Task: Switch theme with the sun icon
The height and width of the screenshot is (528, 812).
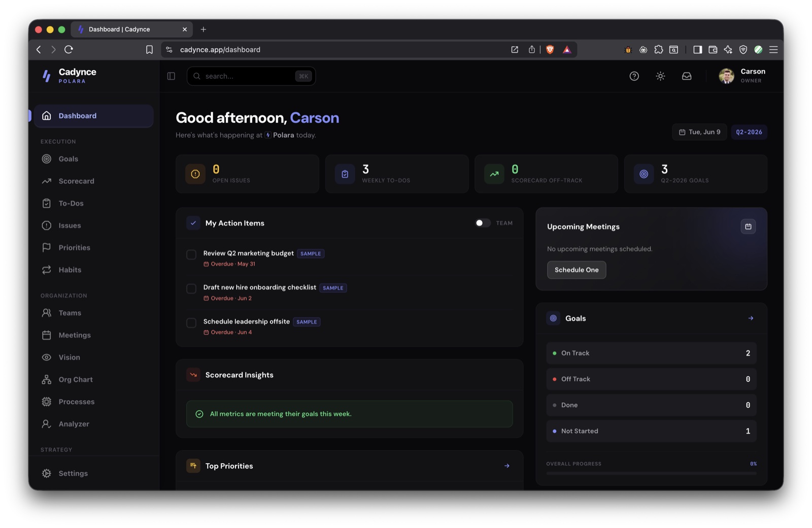Action: pos(660,76)
